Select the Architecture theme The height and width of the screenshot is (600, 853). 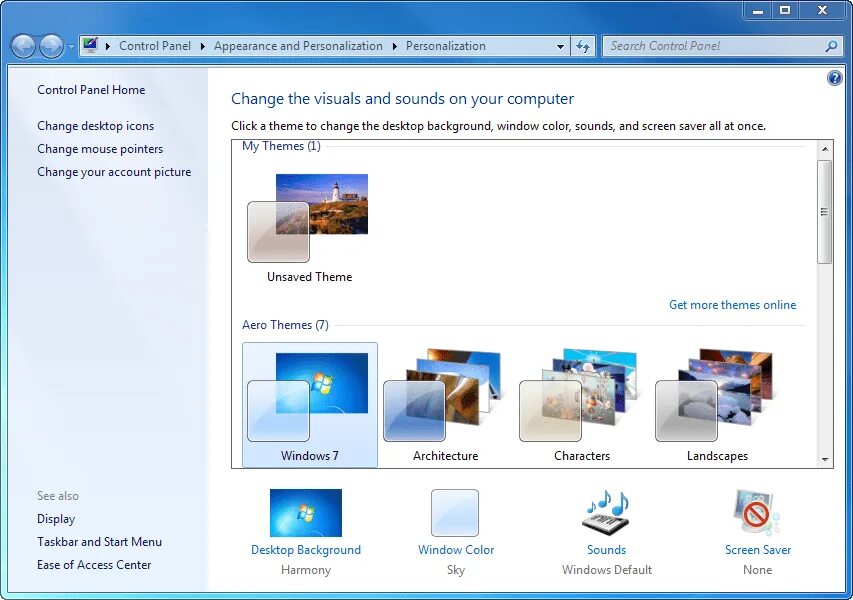pos(445,405)
